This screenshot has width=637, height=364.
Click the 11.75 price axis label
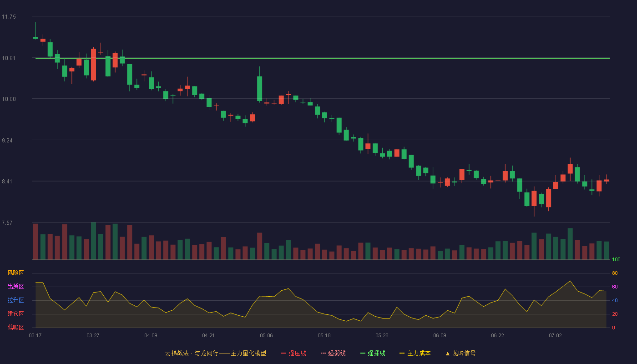(x=9, y=17)
